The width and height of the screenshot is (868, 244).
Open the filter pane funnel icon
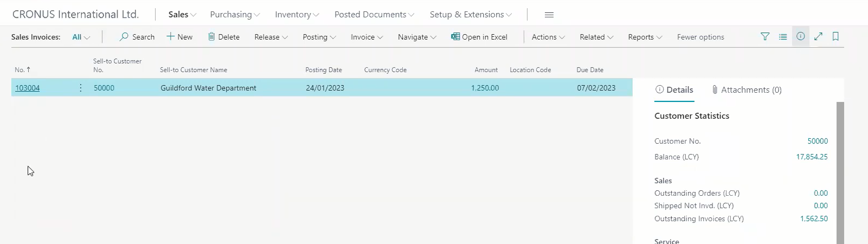765,36
